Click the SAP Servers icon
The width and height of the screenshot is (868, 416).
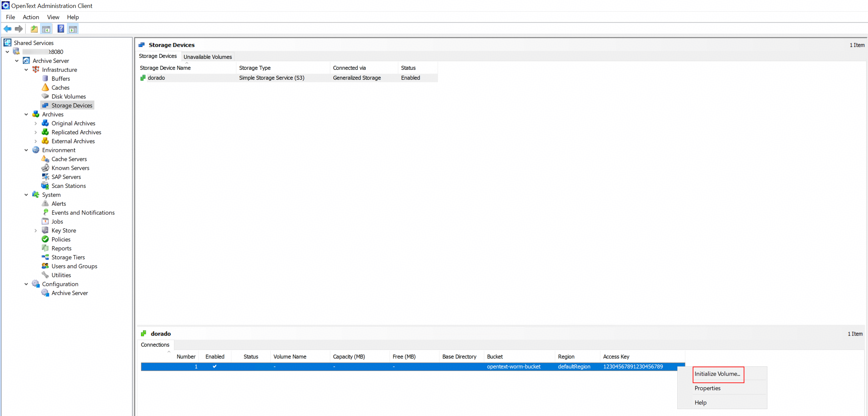pos(45,177)
